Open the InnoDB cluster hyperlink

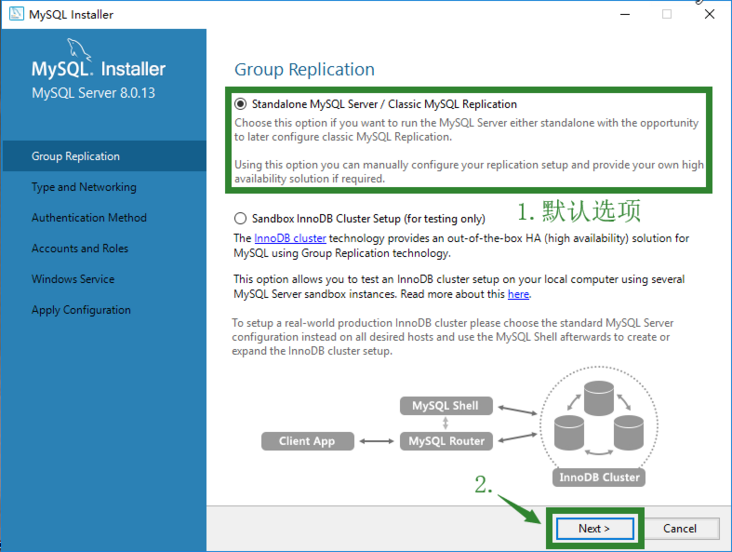tap(290, 238)
